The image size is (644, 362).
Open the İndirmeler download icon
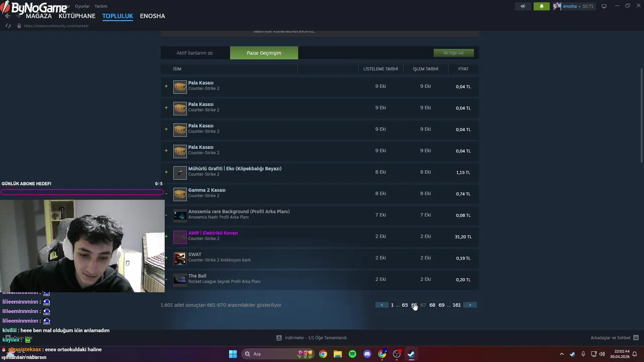click(x=279, y=337)
